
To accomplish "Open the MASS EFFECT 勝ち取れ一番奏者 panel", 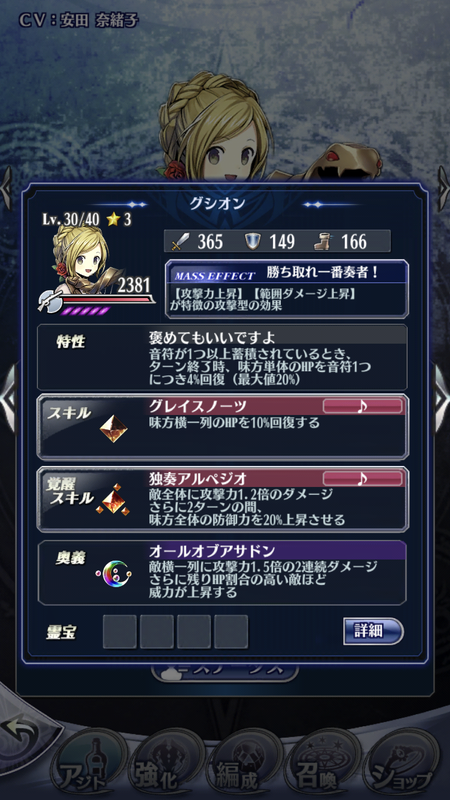I will [287, 289].
